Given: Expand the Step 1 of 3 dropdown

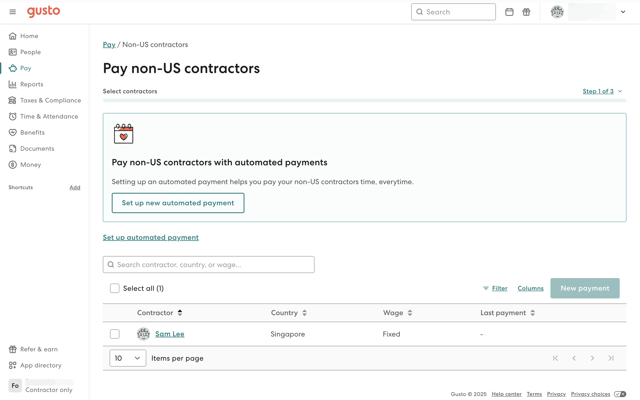Looking at the screenshot, I should [602, 91].
